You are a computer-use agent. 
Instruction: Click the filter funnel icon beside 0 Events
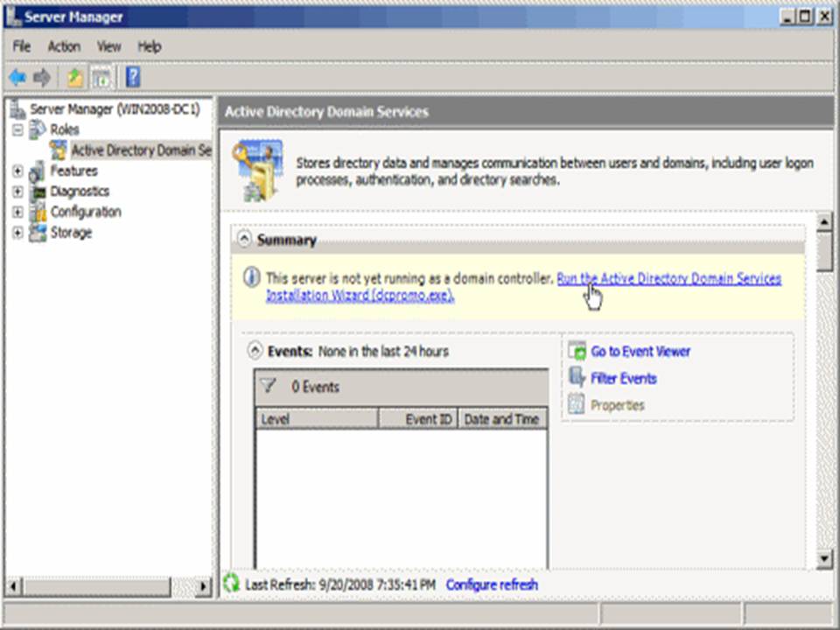[x=268, y=386]
